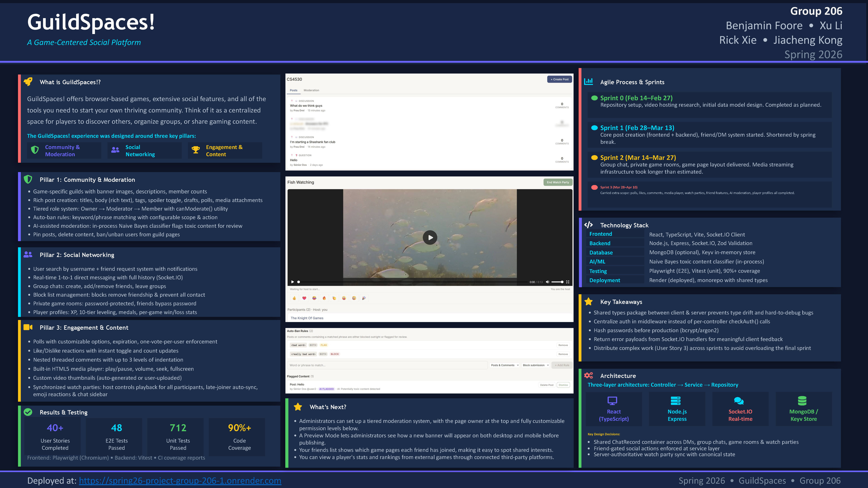The image size is (868, 488).
Task: Open the deployed onrender.com project link
Action: point(180,481)
